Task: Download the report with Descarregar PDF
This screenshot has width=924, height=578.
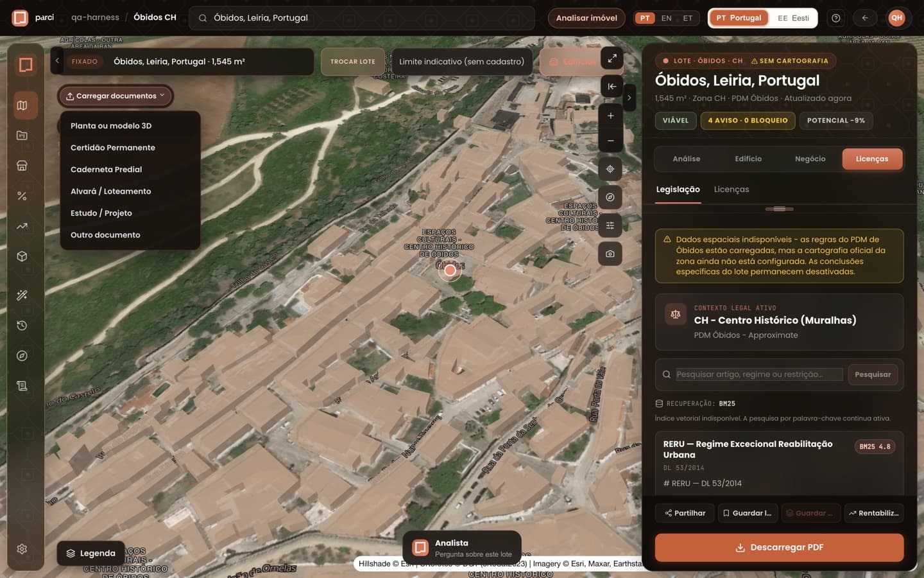Action: click(779, 548)
